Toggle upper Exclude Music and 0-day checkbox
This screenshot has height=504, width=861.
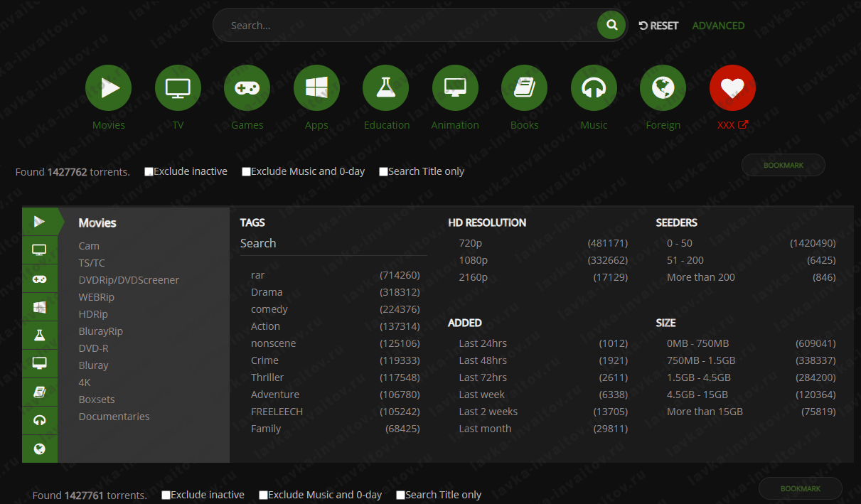[x=246, y=171]
